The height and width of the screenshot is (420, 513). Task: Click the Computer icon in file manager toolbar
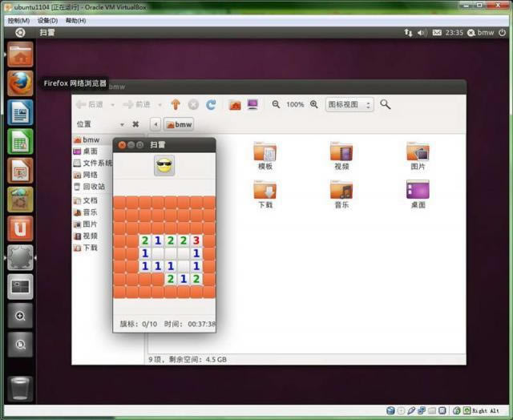[252, 104]
